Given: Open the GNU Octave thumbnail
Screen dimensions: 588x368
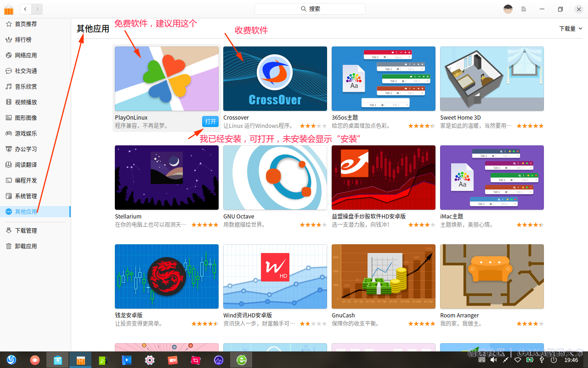Looking at the screenshot, I should click(275, 178).
